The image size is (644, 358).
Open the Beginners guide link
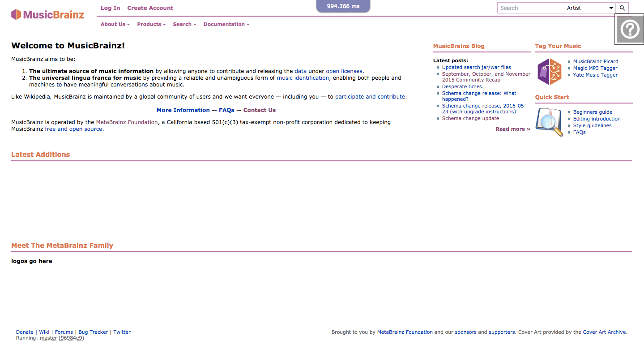593,112
